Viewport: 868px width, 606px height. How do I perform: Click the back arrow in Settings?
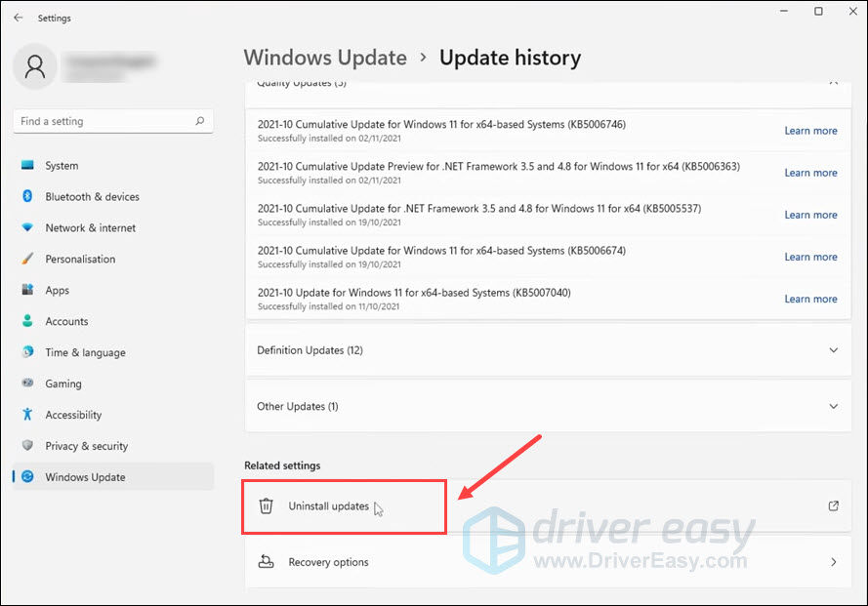pos(19,18)
